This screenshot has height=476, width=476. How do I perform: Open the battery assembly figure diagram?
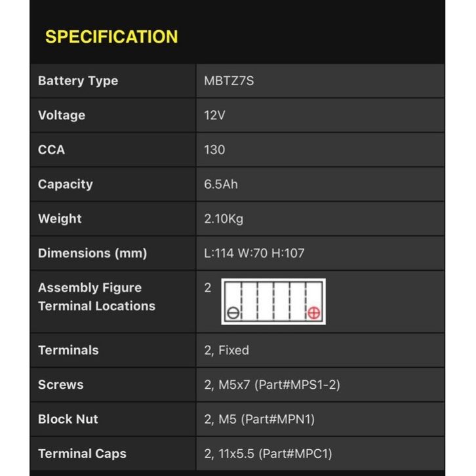coord(273,302)
